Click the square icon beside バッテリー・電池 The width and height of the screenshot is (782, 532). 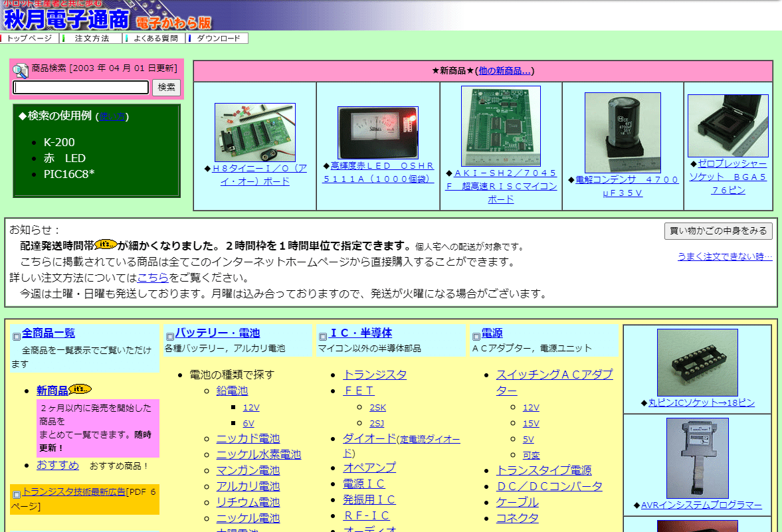(x=169, y=337)
